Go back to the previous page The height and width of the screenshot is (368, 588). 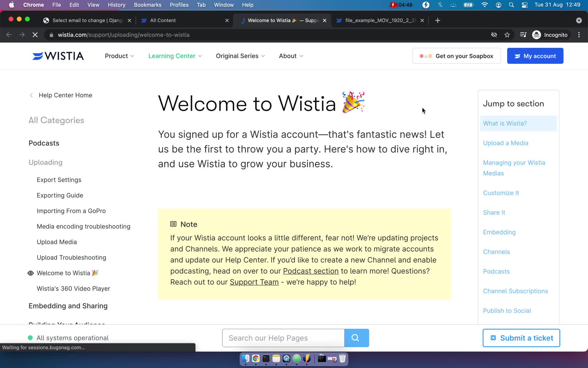9,35
